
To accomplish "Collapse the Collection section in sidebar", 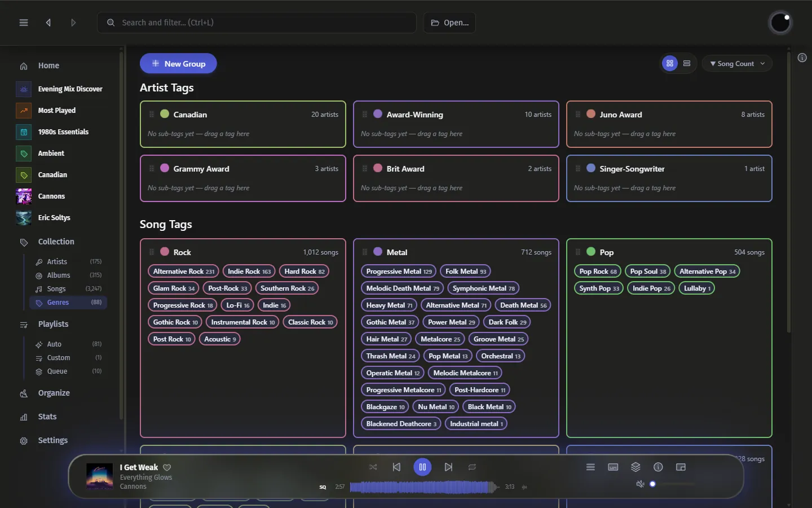I will pyautogui.click(x=56, y=242).
